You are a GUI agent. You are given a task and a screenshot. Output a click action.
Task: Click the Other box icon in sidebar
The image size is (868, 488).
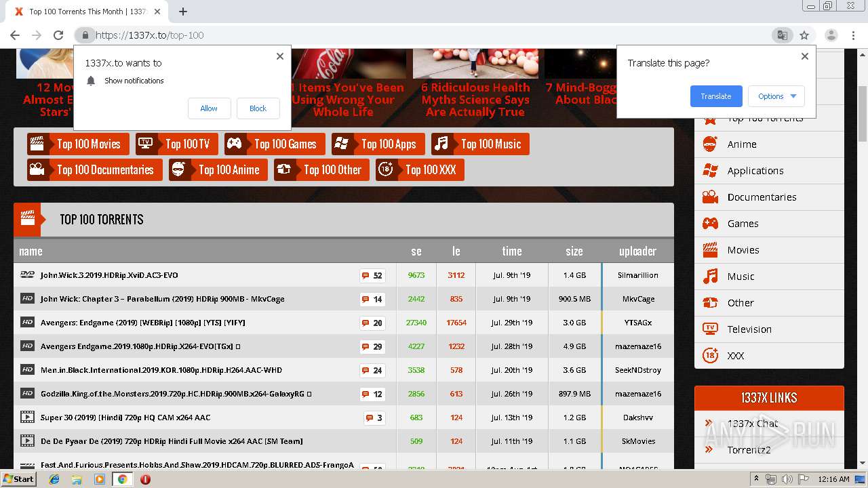pyautogui.click(x=710, y=302)
